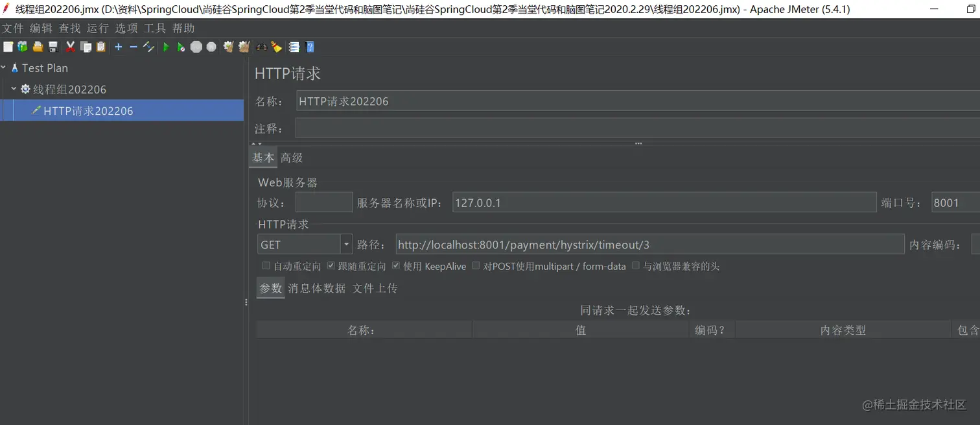
Task: Open the 选项 menu
Action: point(126,29)
